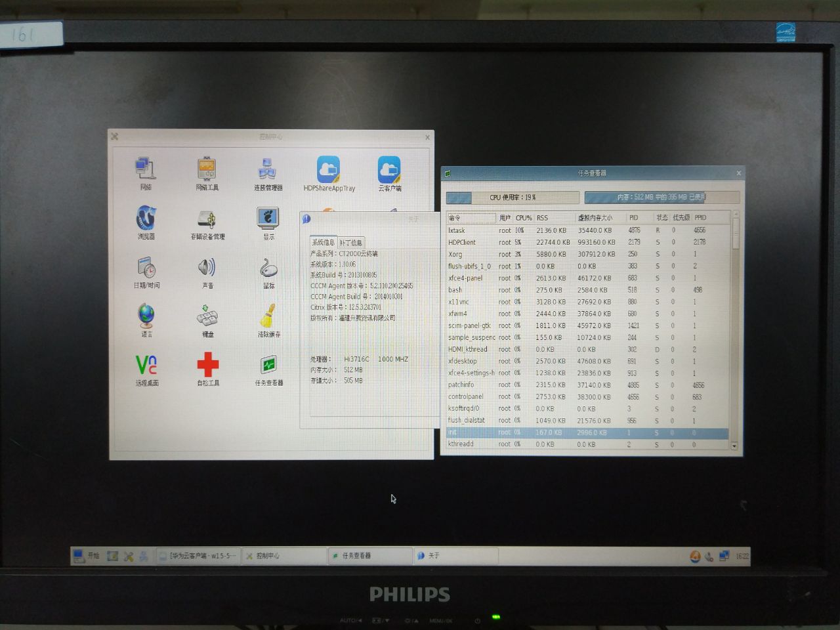840x630 pixels.
Task: Select the 系统信息 tab
Action: point(323,242)
